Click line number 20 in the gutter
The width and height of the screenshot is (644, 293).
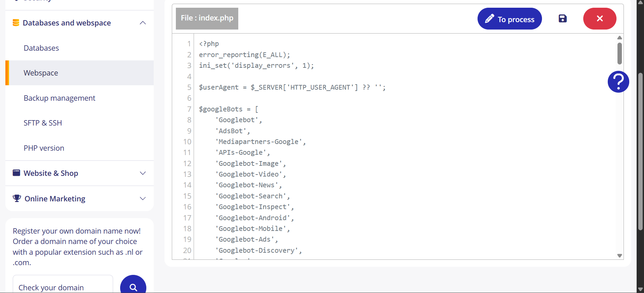pos(187,250)
